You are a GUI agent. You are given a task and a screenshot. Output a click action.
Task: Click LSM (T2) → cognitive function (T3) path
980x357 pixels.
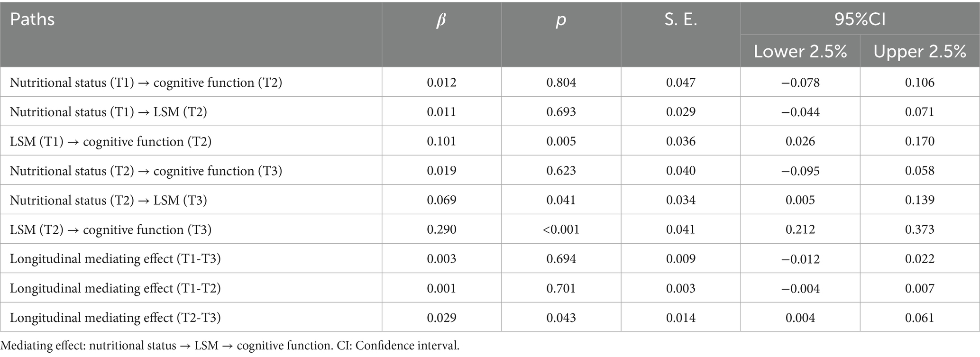tap(110, 229)
